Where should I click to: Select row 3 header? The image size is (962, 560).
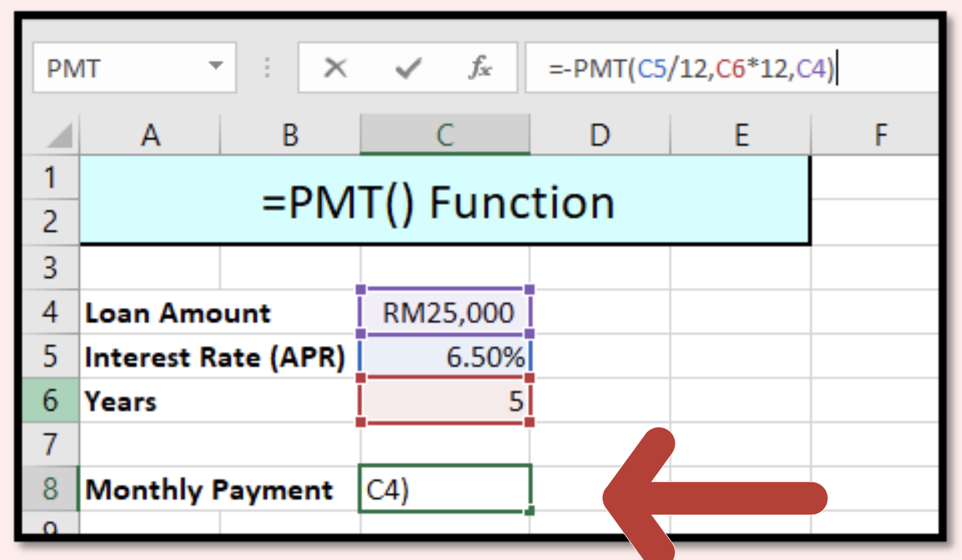tap(51, 268)
